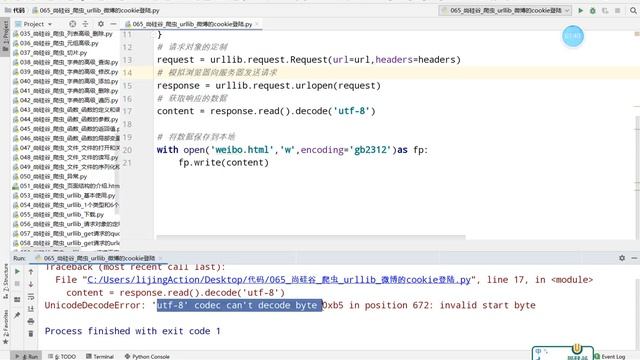This screenshot has width=640, height=360.
Task: Open file 050 in Project tree
Action: point(50,176)
